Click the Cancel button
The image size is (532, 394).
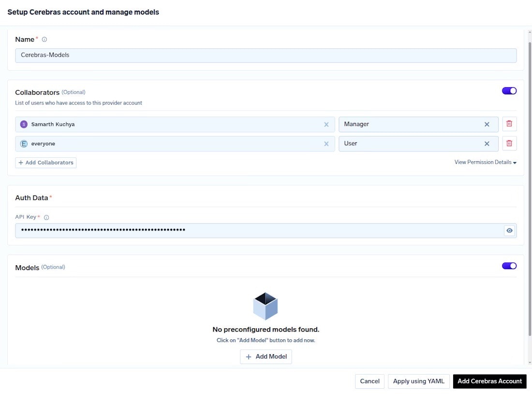(370, 381)
